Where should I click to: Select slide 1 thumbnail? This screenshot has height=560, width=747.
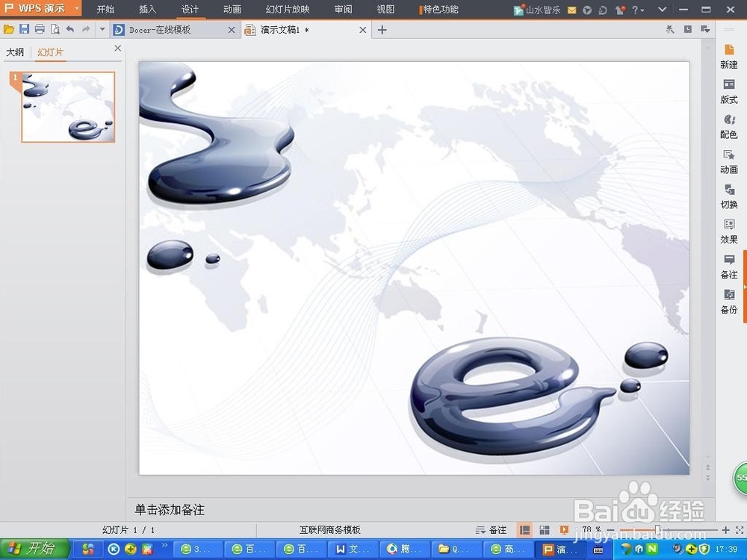68,107
